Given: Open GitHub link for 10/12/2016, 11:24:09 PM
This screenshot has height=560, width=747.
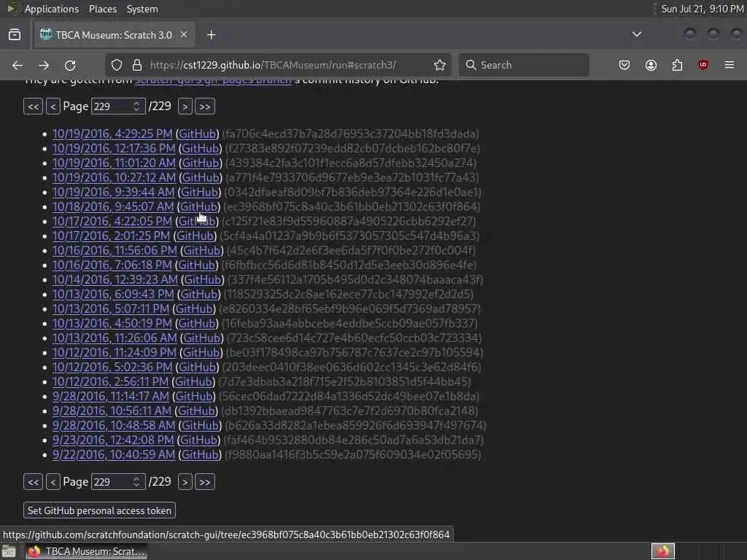Looking at the screenshot, I should tap(201, 352).
